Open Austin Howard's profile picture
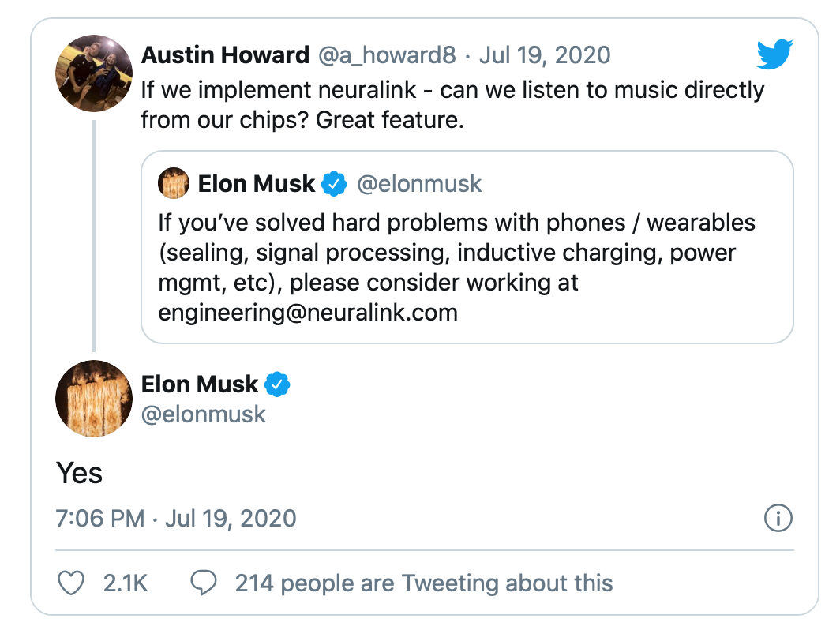 pos(94,73)
